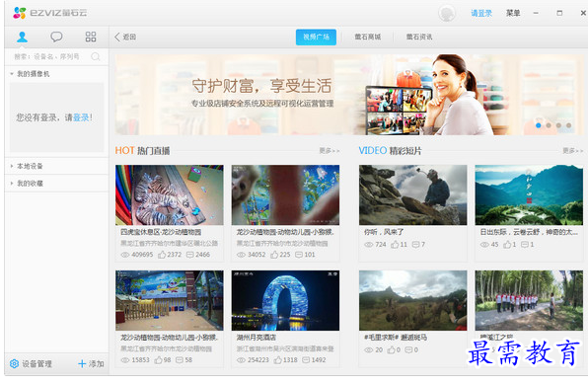Click the user avatar icon
The height and width of the screenshot is (384, 588).
(x=447, y=13)
